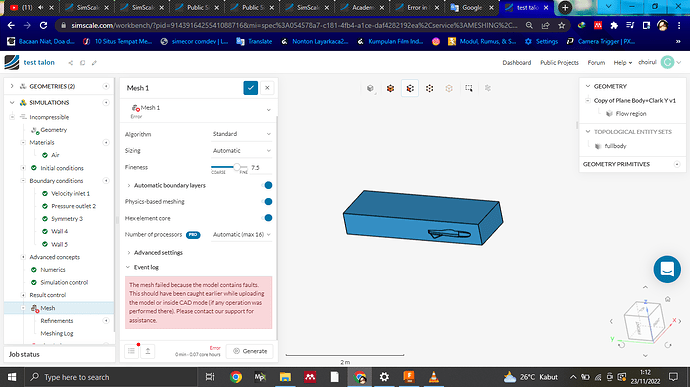Add a boundary condition plus icon
The image size is (690, 387).
pyautogui.click(x=106, y=181)
